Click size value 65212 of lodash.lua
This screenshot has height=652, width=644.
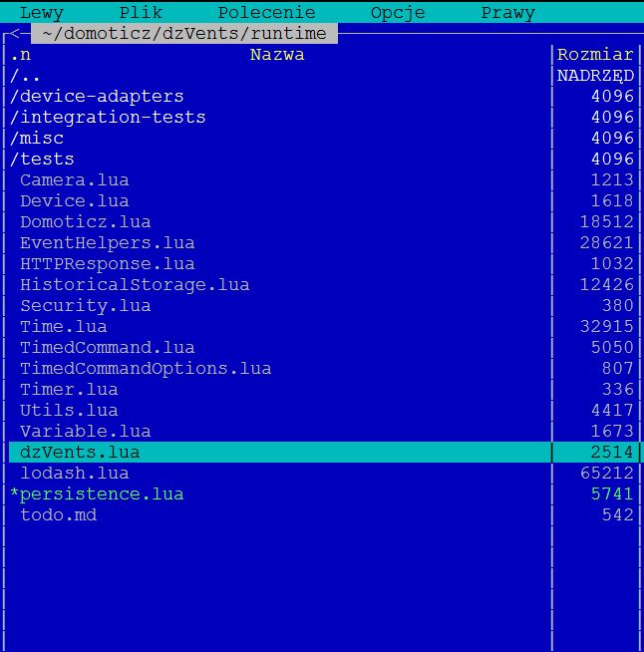pos(606,473)
